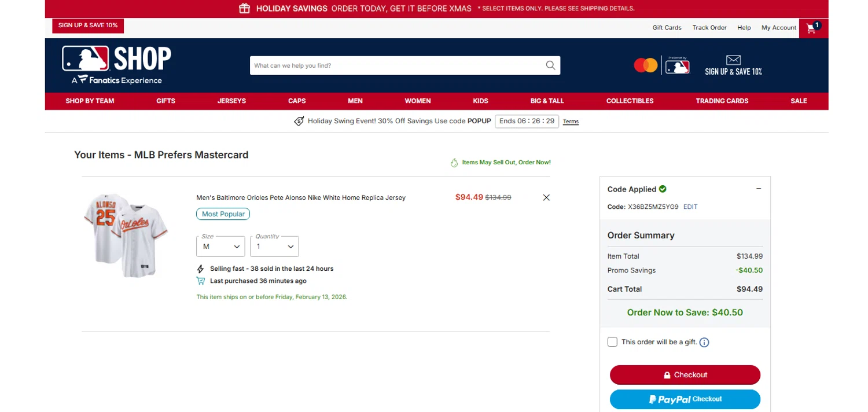This screenshot has width=868, height=412.
Task: Click the cart icon by Last purchased
Action: pos(201,281)
